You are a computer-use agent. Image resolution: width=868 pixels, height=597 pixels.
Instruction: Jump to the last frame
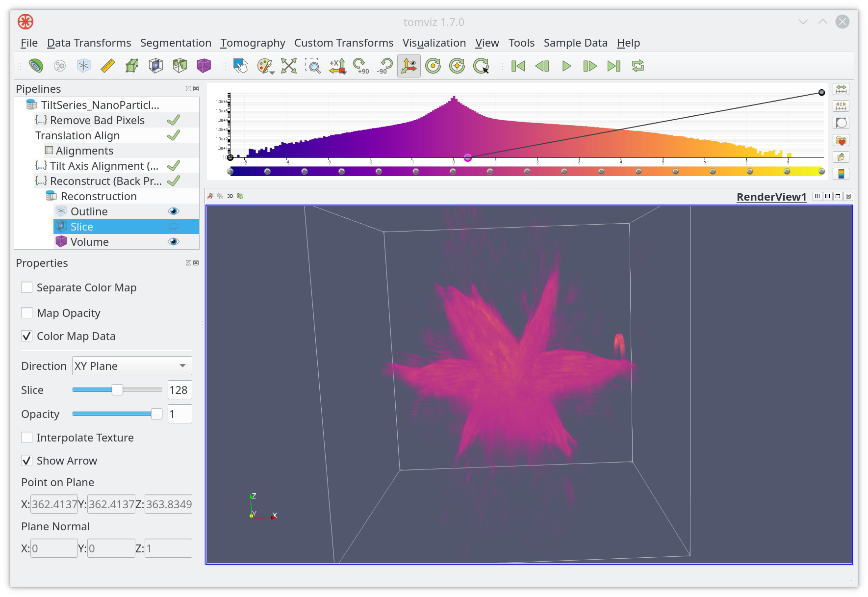[614, 66]
